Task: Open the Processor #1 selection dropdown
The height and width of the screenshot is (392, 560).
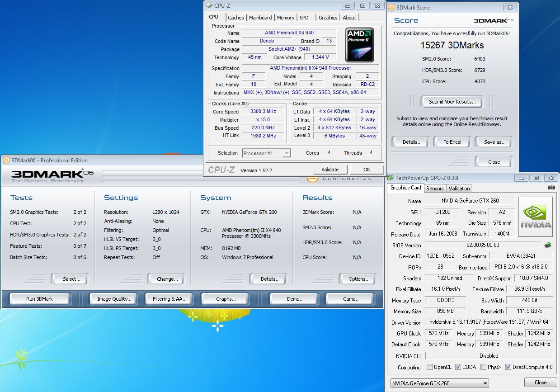Action: (266, 153)
